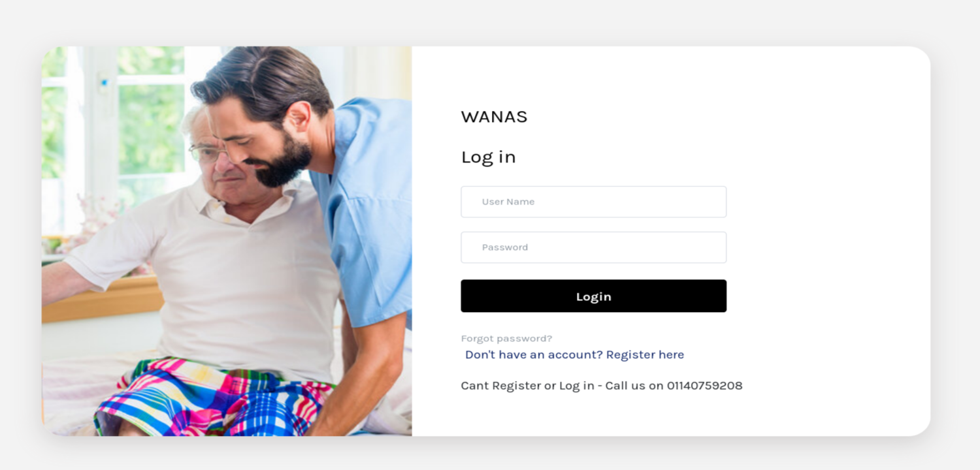Open the Forgot password? link
Viewport: 980px width, 470px height.
pos(506,338)
